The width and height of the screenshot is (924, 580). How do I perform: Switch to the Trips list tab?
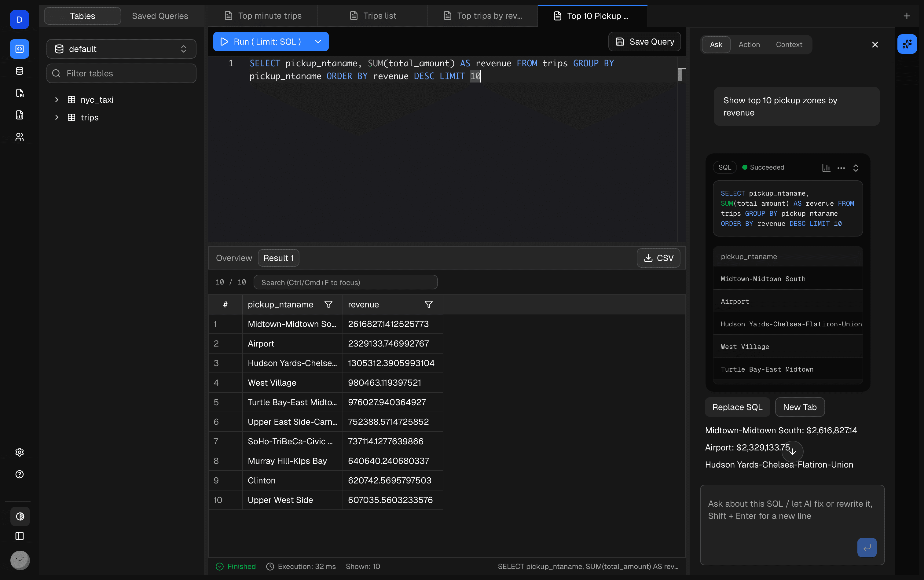373,16
